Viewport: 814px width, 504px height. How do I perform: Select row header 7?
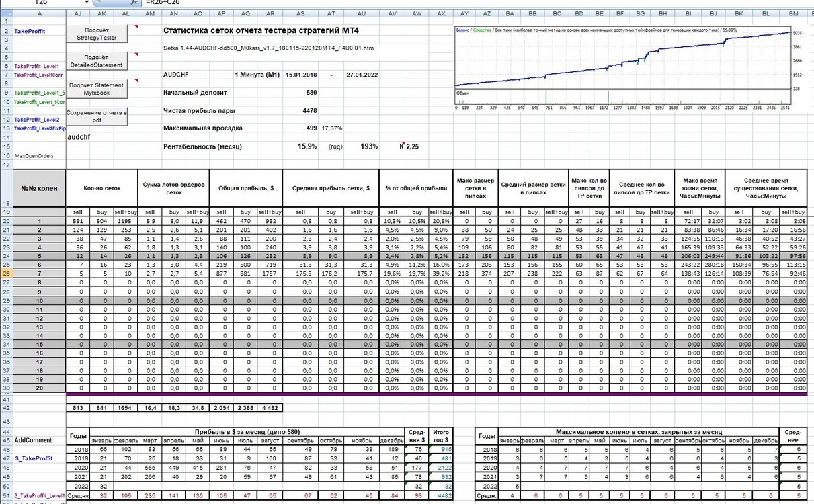coord(6,75)
